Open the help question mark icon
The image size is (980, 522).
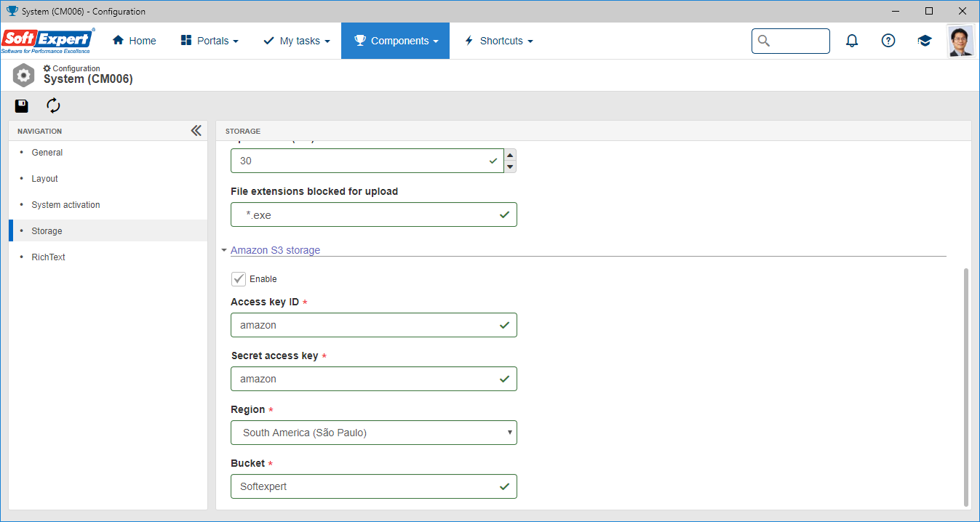coord(888,41)
